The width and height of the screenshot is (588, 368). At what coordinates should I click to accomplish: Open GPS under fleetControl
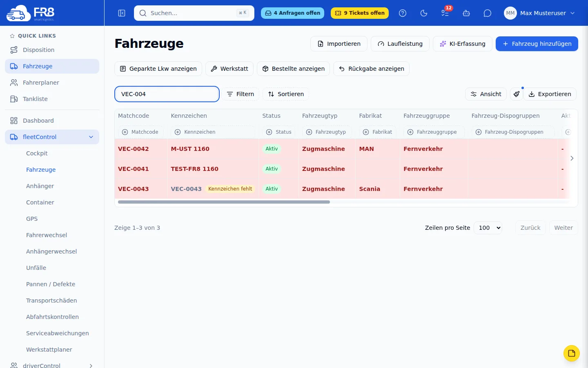32,219
